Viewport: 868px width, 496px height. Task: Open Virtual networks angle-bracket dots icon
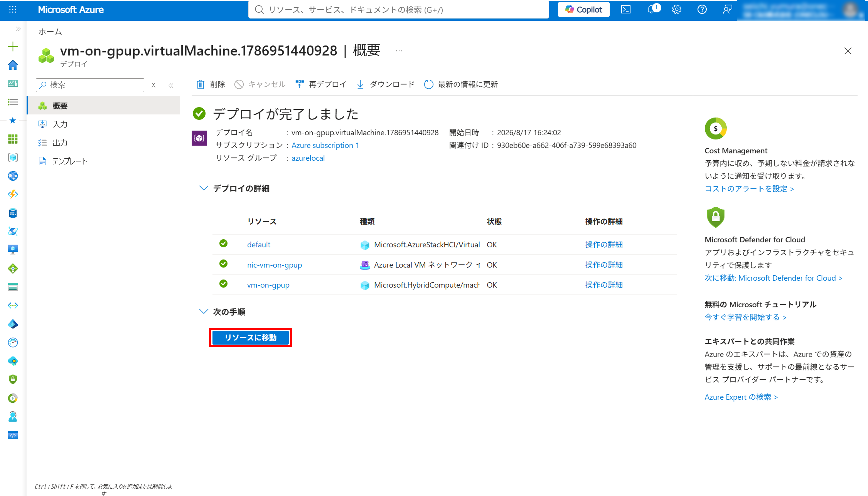[13, 305]
